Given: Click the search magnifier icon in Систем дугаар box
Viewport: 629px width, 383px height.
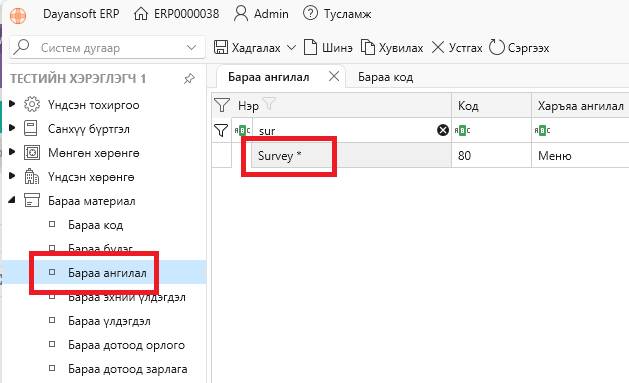Looking at the screenshot, I should 21,47.
